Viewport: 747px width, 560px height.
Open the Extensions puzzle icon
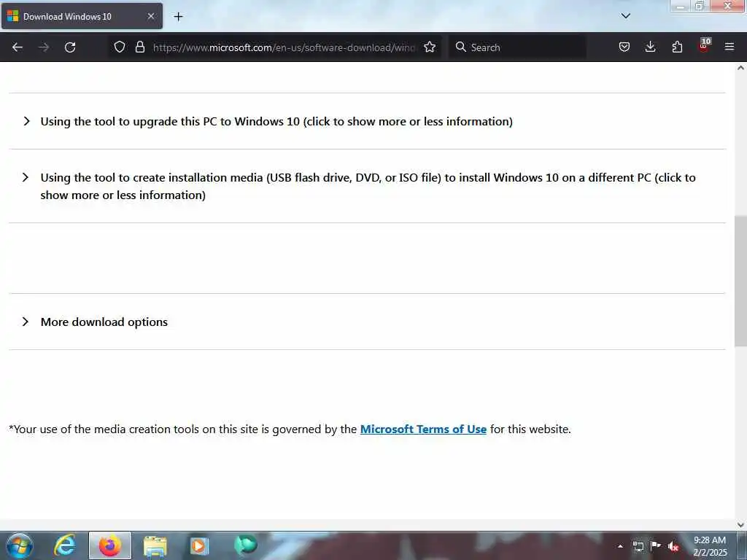[x=677, y=47]
